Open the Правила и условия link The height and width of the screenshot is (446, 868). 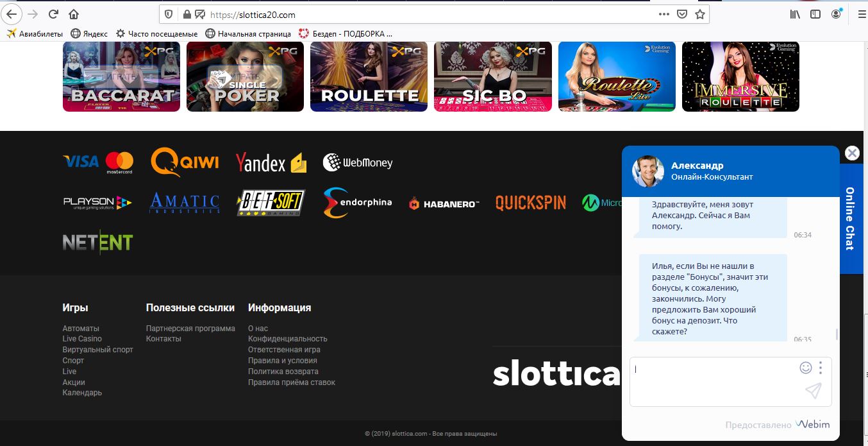pyautogui.click(x=283, y=361)
